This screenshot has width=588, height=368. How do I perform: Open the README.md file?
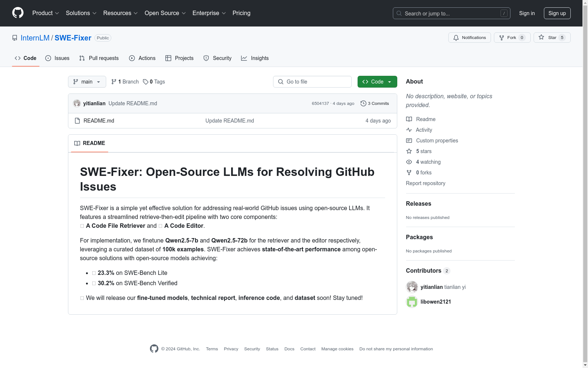click(x=99, y=121)
